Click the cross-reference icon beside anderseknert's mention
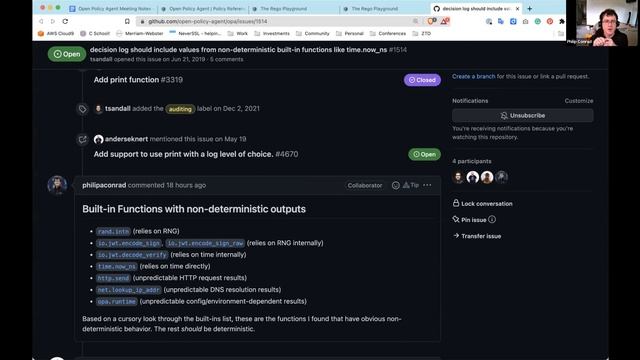This screenshot has height=360, width=640. [x=82, y=139]
